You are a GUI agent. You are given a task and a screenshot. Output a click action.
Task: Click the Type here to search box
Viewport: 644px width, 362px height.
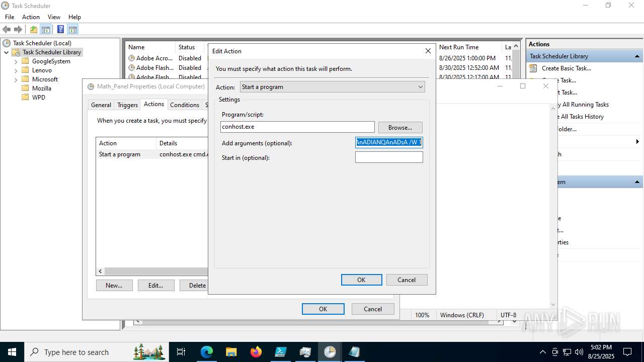click(96, 352)
